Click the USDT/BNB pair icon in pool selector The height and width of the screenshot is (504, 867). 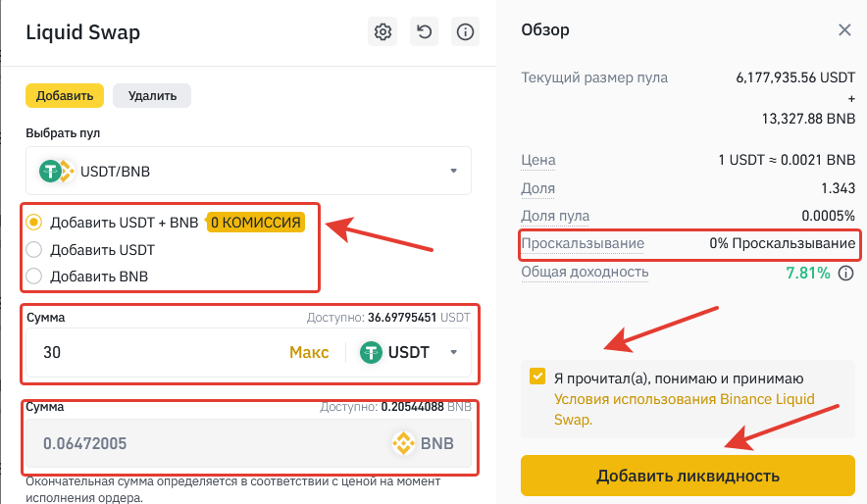57,172
